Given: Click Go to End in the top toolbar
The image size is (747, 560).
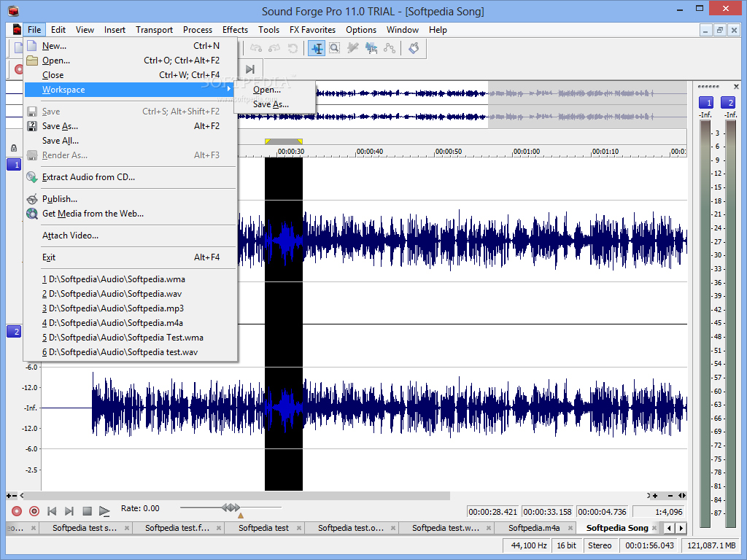Looking at the screenshot, I should tap(250, 69).
